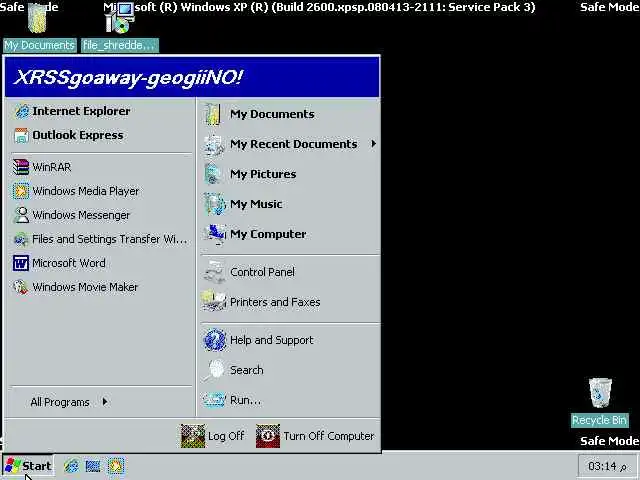Launch Media Player from Quick Launch bar
The image size is (640, 480).
tap(116, 466)
